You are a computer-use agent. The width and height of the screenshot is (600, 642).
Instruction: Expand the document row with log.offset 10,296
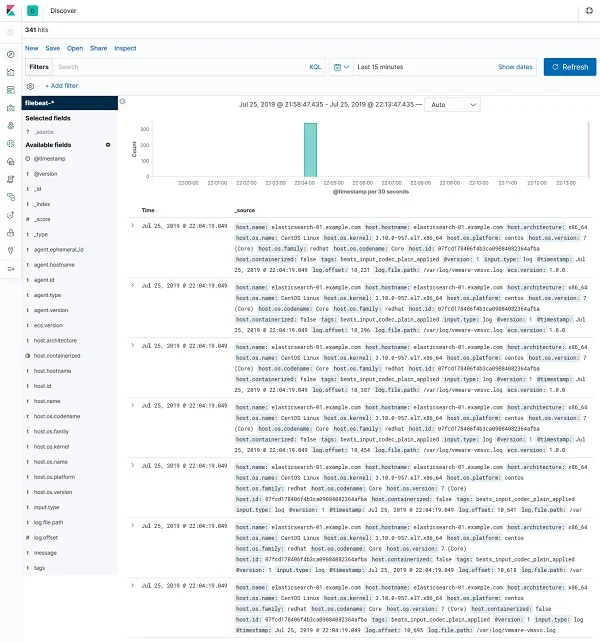[x=133, y=285]
